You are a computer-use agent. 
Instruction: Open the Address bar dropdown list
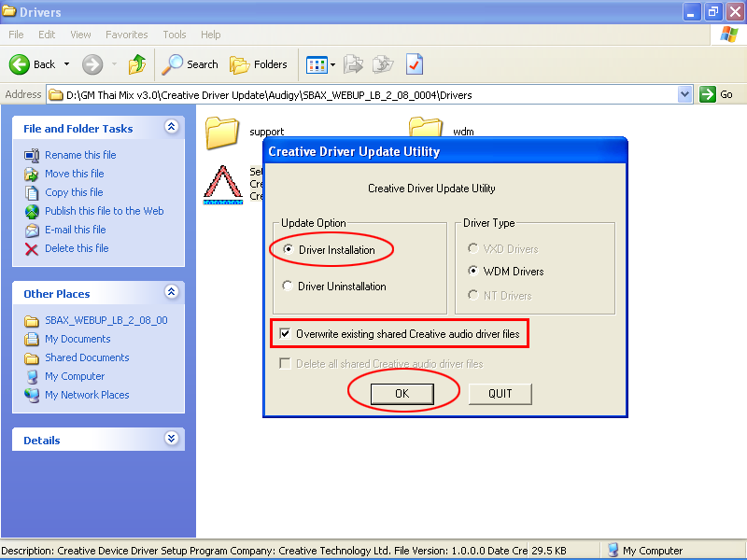click(684, 94)
